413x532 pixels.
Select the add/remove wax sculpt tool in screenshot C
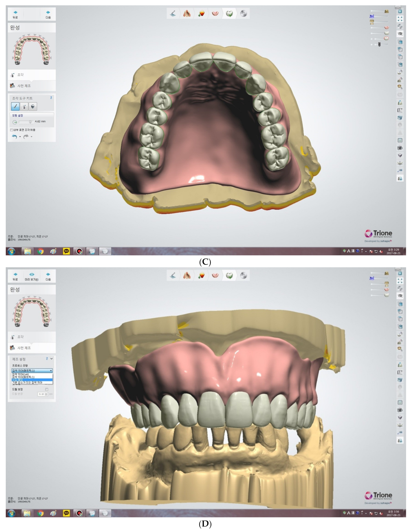24,106
